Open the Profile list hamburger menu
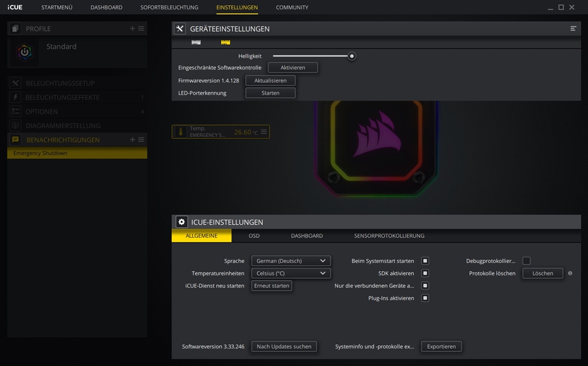 coord(141,28)
